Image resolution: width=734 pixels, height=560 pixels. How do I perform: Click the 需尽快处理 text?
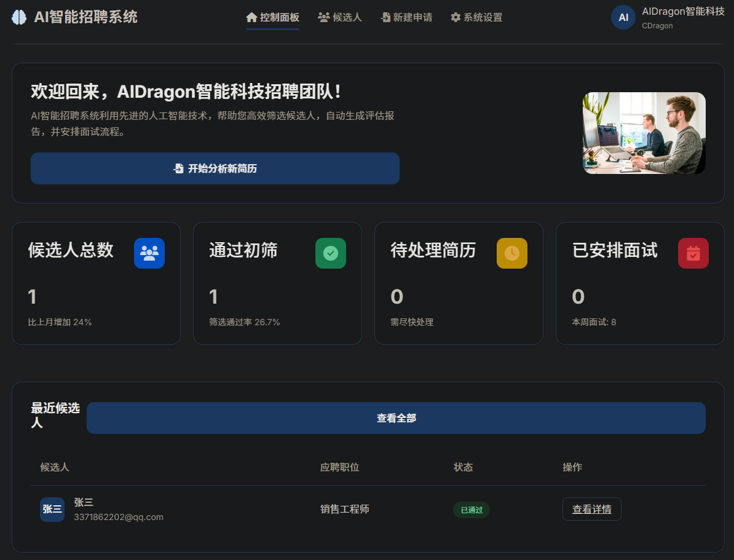(x=412, y=322)
